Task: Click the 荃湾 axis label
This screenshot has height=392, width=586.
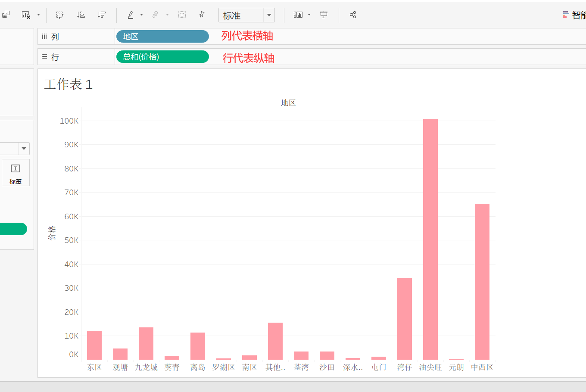Action: coord(301,367)
